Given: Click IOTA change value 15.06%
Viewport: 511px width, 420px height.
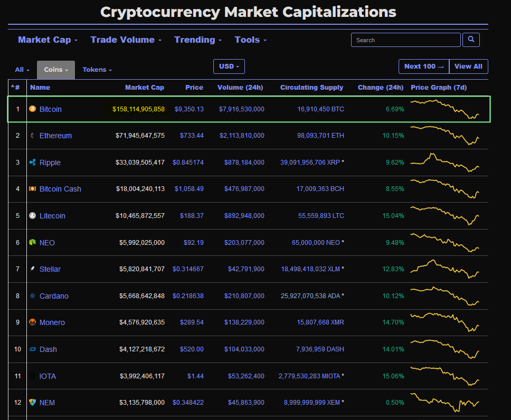Looking at the screenshot, I should click(x=393, y=376).
